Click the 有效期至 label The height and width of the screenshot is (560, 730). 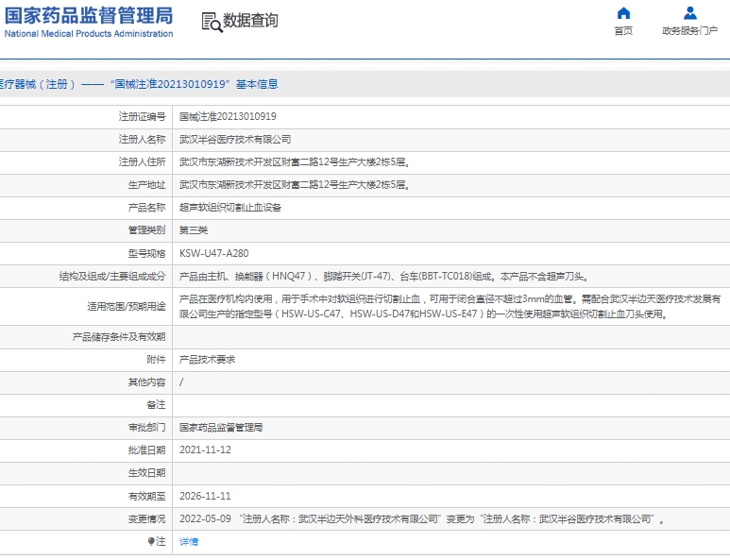point(146,496)
